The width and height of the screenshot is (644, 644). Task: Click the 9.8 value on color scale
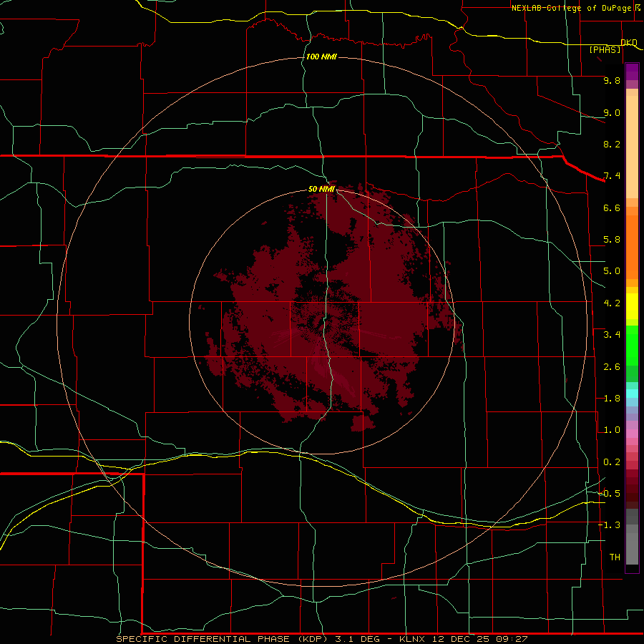click(x=612, y=81)
